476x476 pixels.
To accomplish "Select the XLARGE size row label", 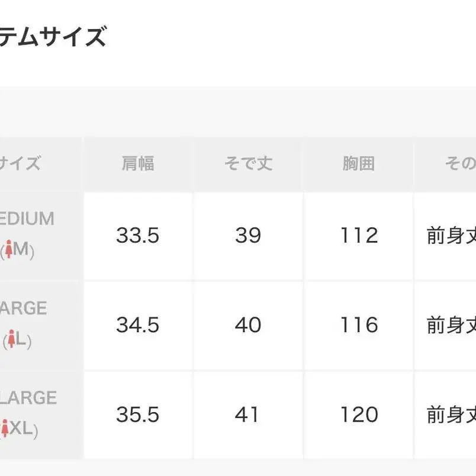I will click(x=28, y=398).
